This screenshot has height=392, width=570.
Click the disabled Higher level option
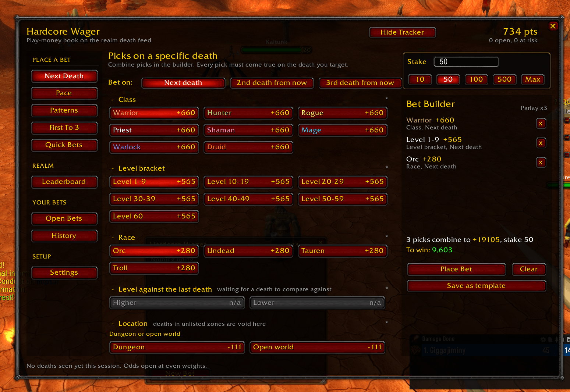point(177,303)
